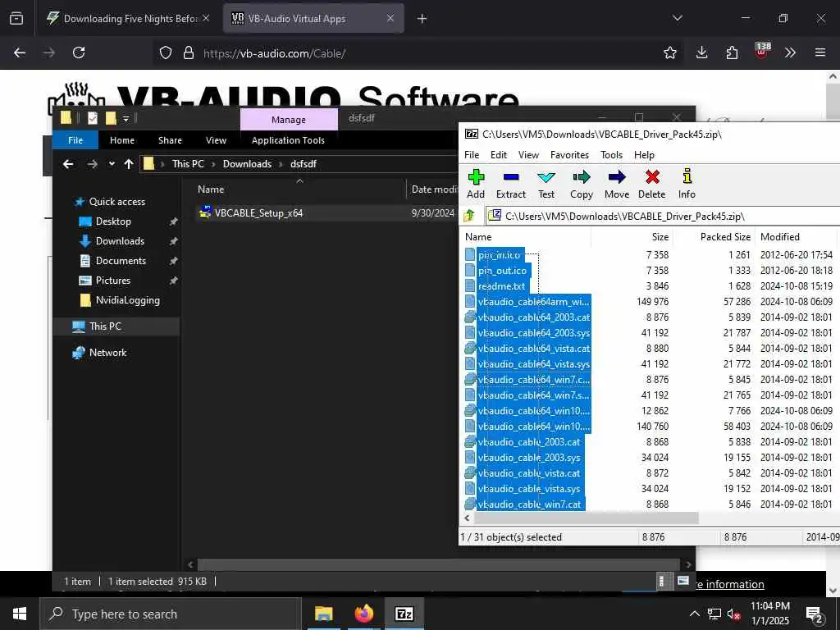The image size is (840, 630).
Task: Open Explorer Share ribbon tab
Action: pyautogui.click(x=170, y=140)
